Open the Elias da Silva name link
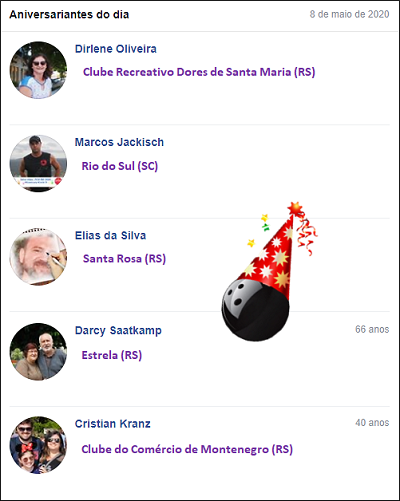Image resolution: width=400 pixels, height=501 pixels. tap(110, 235)
